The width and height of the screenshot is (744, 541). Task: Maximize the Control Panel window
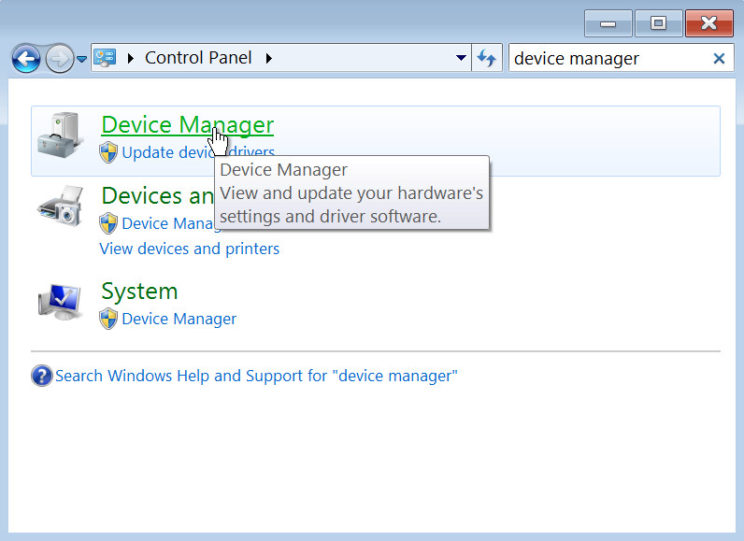click(658, 23)
